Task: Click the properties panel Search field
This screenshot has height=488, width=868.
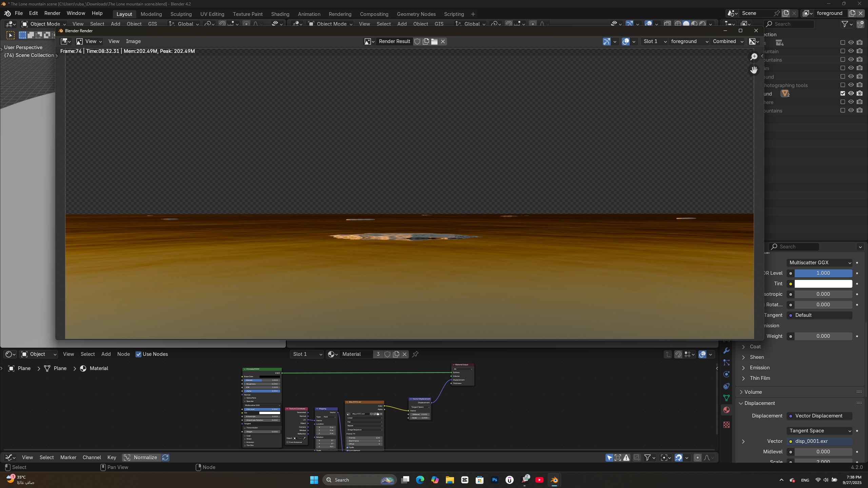Action: [x=794, y=247]
